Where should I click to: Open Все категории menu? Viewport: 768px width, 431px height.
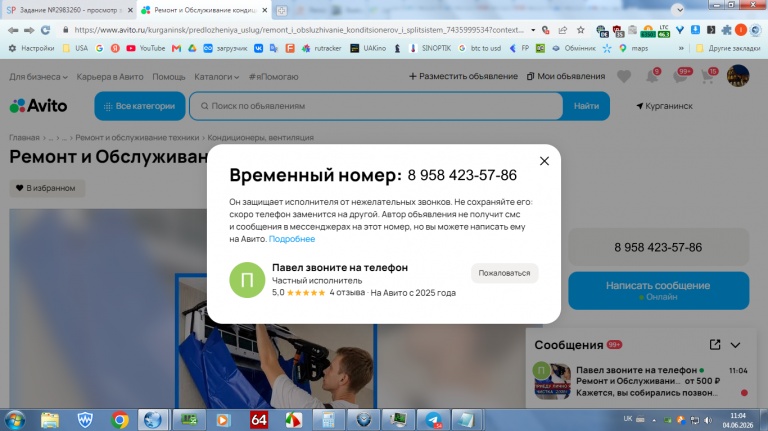140,106
